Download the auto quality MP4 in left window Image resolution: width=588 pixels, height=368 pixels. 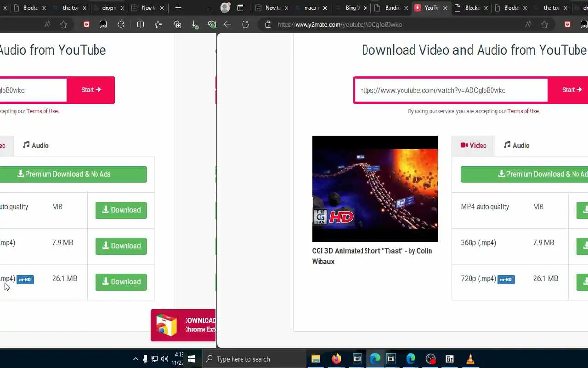point(121,210)
